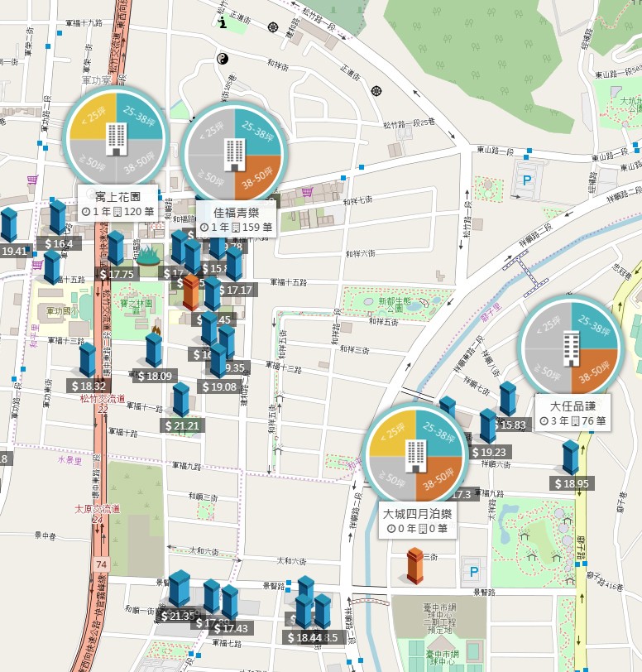Click the $19.08 price tag

coord(219,386)
